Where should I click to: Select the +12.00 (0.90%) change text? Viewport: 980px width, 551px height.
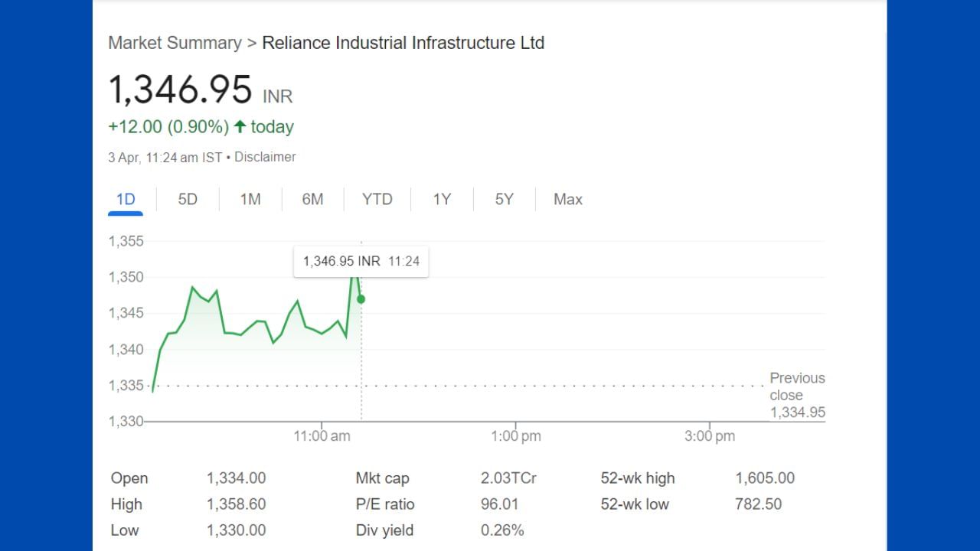pos(168,127)
